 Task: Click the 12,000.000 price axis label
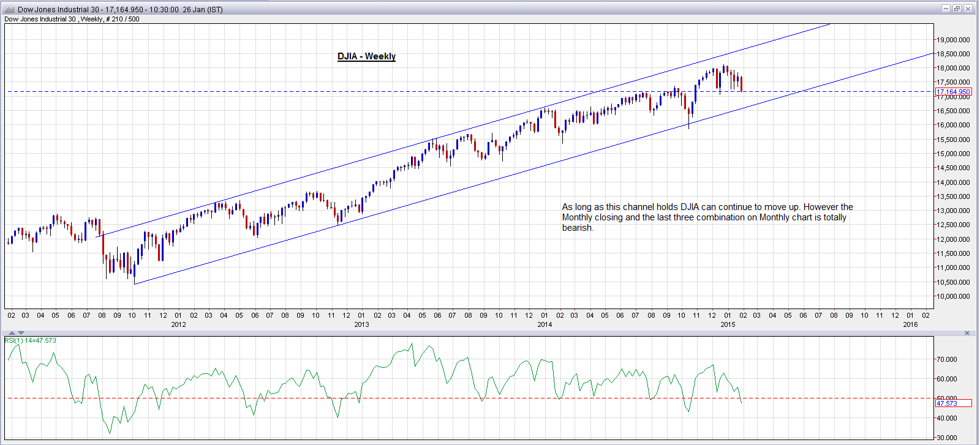(953, 239)
